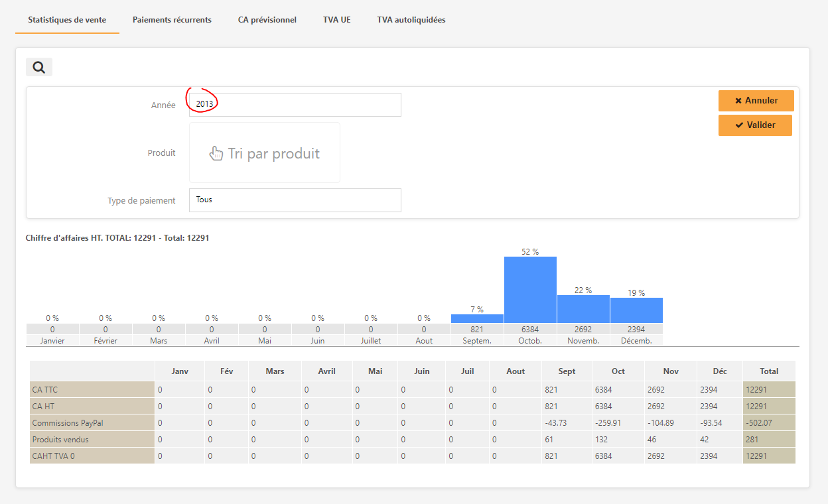Click the October 52% blue bar
The image size is (828, 504).
click(530, 290)
